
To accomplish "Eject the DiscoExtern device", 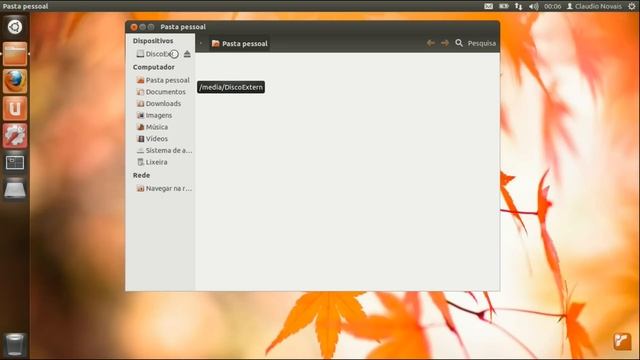I will tap(187, 54).
